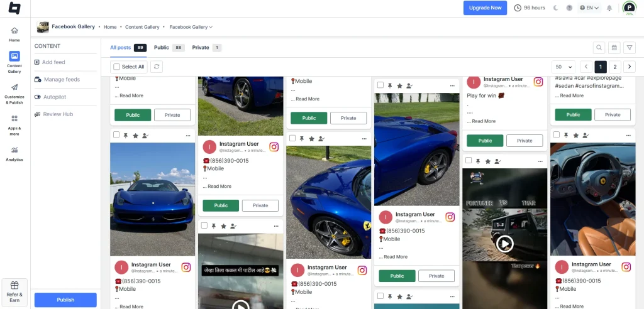Viewport: 644px width, 309px height.
Task: Open the Home section in the left sidebar
Action: pyautogui.click(x=14, y=34)
